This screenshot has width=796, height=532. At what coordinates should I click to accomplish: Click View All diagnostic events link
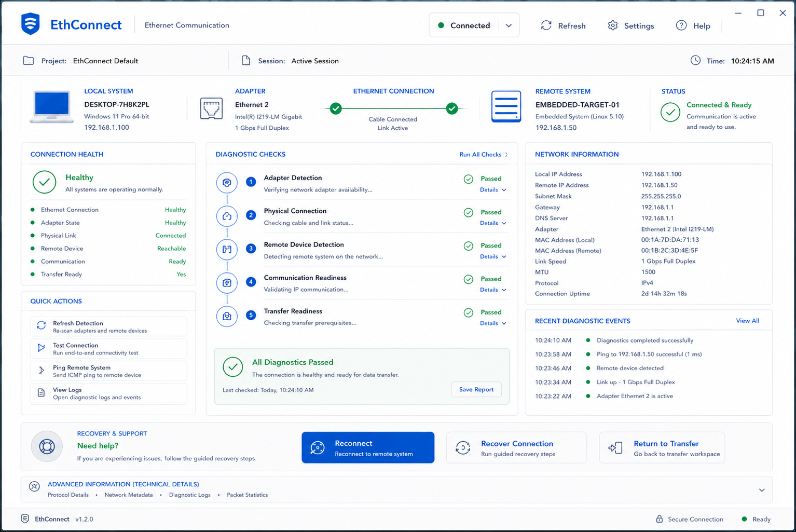tap(747, 321)
